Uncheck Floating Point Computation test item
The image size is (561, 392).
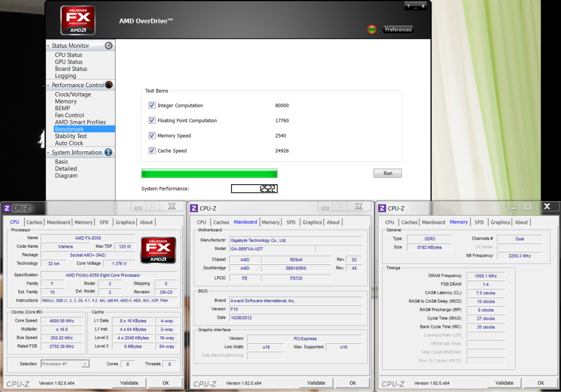coord(152,120)
